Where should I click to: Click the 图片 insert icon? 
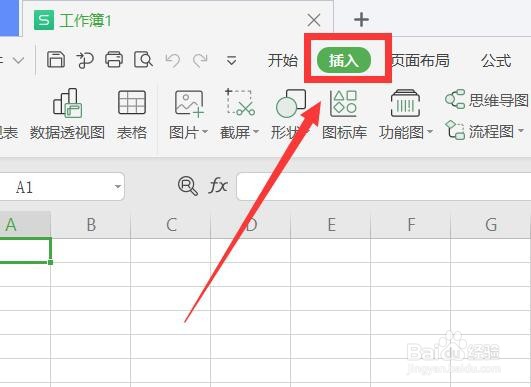(189, 103)
